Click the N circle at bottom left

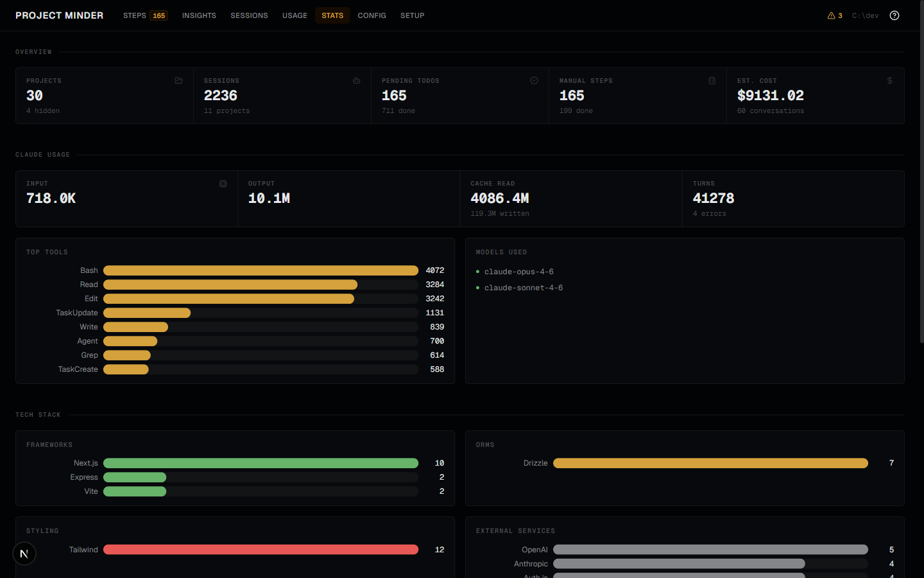click(24, 553)
